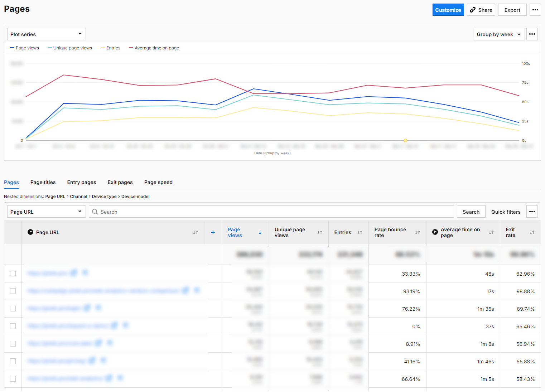Image resolution: width=545 pixels, height=392 pixels.
Task: Click the magnifying glass icon in the search bar
Action: (95, 212)
